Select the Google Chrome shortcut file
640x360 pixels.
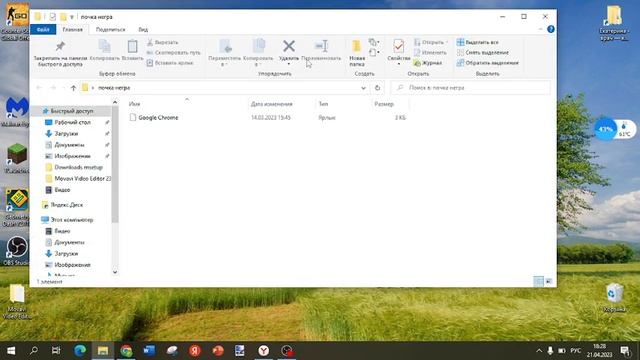click(x=158, y=118)
